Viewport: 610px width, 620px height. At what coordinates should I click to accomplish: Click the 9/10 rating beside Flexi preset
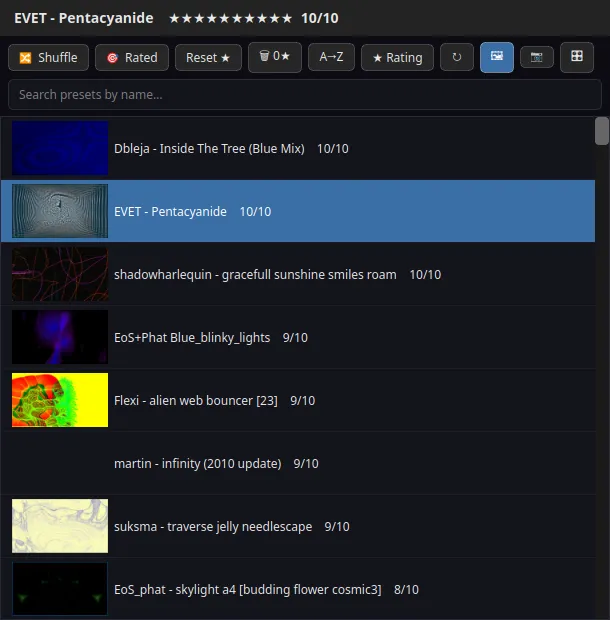tap(302, 401)
